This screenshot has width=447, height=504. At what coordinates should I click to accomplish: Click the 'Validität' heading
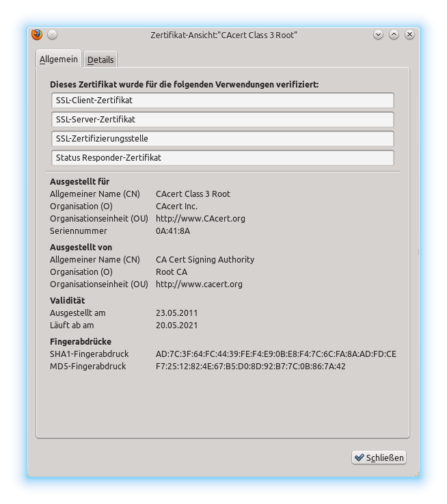67,300
